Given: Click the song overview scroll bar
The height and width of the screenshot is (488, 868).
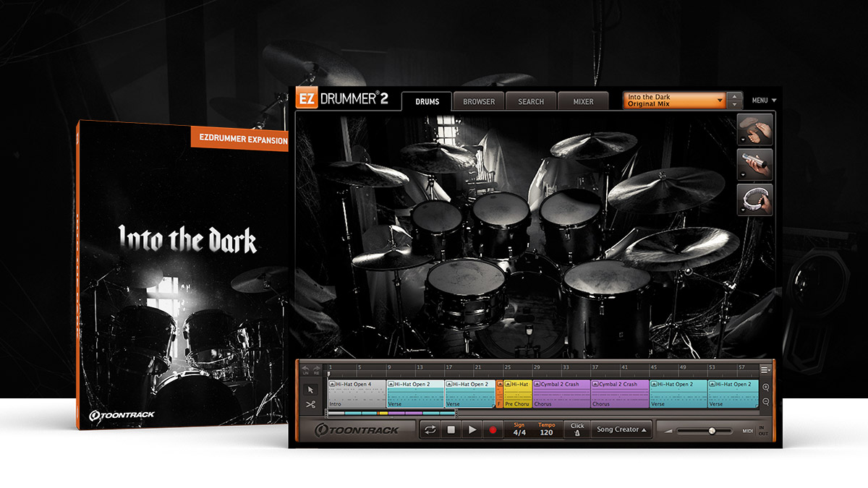Looking at the screenshot, I should click(x=391, y=414).
